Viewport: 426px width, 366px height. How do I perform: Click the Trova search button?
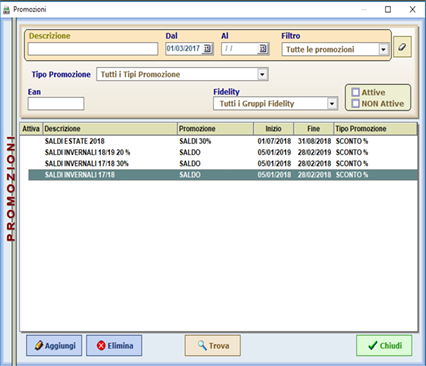click(x=213, y=346)
